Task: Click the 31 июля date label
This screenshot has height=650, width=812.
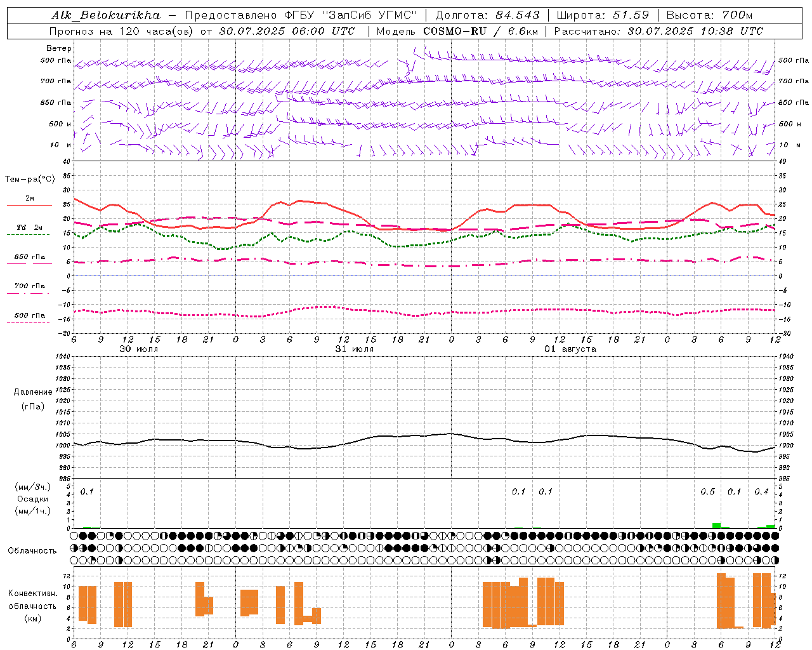Action: (355, 349)
